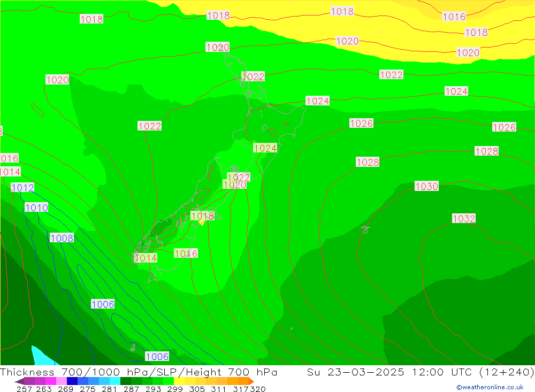Click the legend value 320
Viewport: 535px width, 392px height.
258,389
